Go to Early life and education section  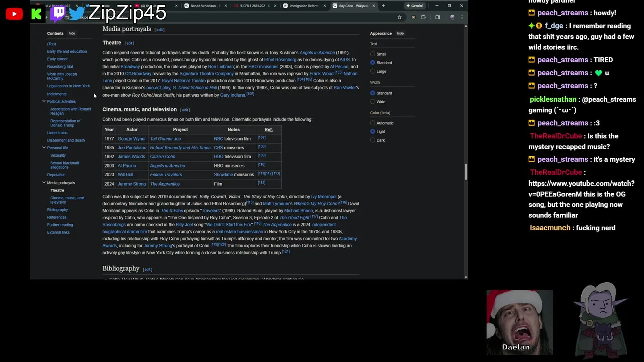point(67,51)
